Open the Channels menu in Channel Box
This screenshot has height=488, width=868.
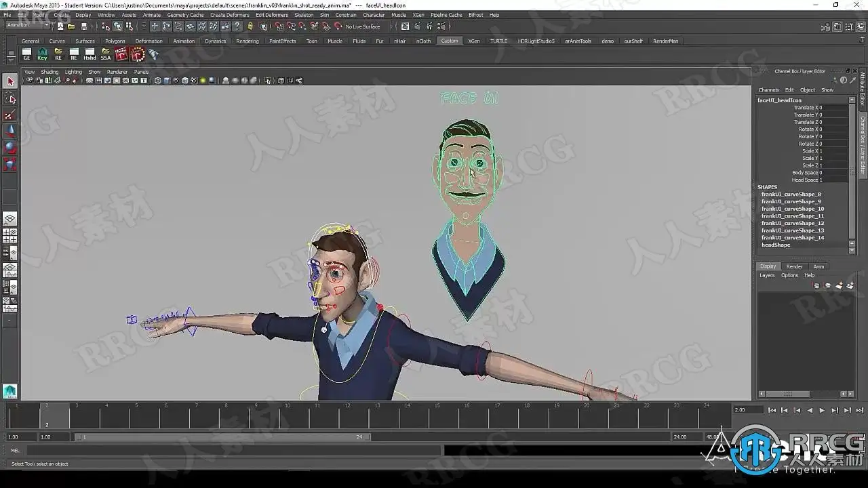coord(768,90)
